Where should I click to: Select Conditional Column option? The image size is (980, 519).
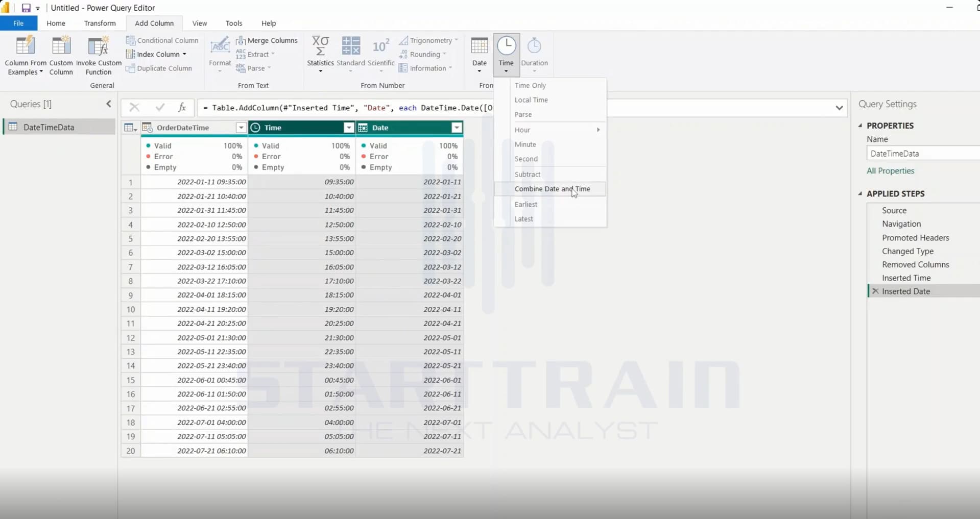point(162,40)
